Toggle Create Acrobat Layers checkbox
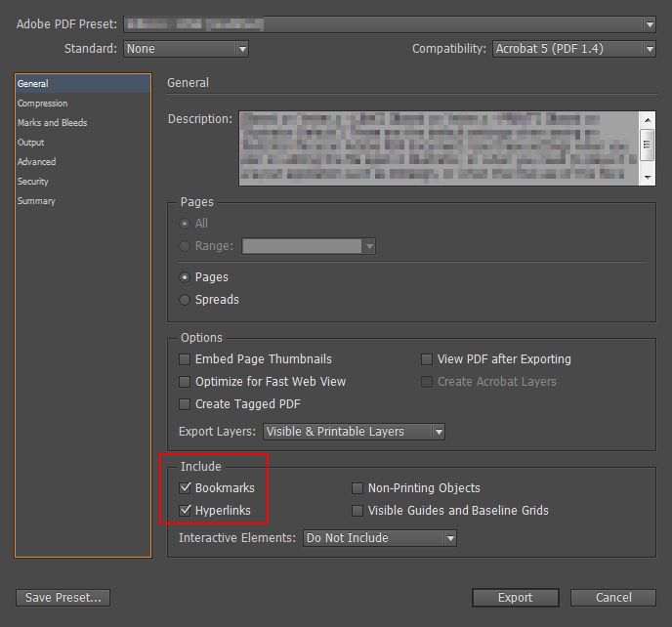The height and width of the screenshot is (627, 672). (427, 382)
